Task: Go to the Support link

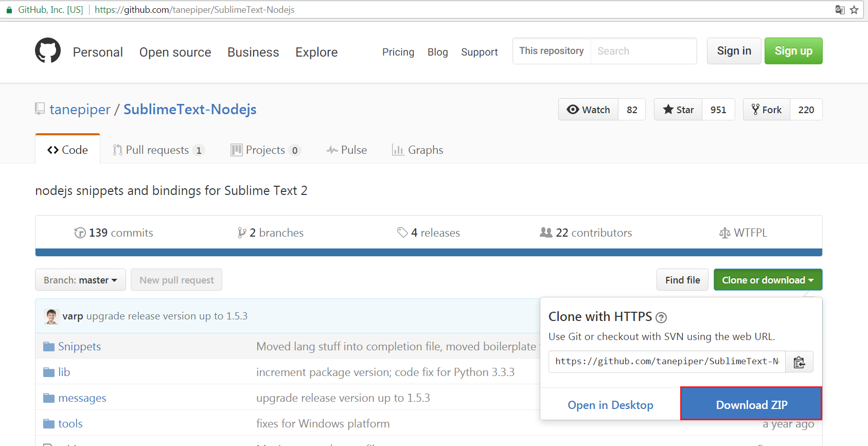Action: [x=480, y=52]
